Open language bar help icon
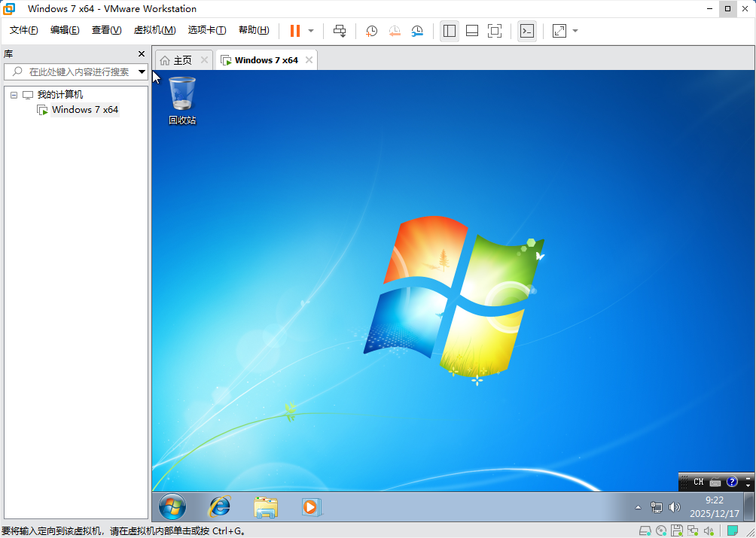 click(x=732, y=482)
